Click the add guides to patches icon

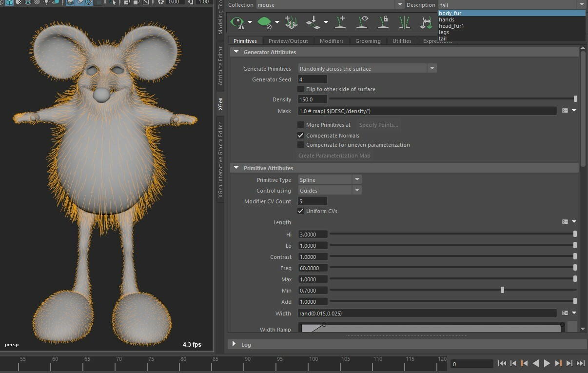click(291, 22)
